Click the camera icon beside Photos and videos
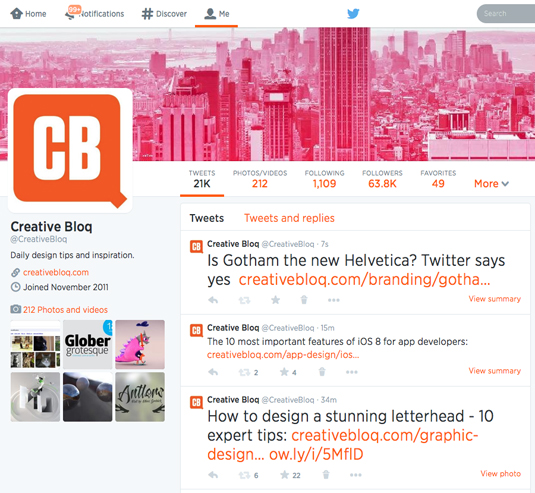535x493 pixels. tap(15, 309)
